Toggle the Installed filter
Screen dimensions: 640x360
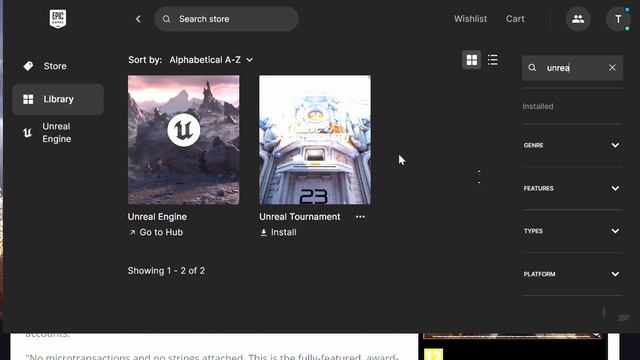coord(538,107)
